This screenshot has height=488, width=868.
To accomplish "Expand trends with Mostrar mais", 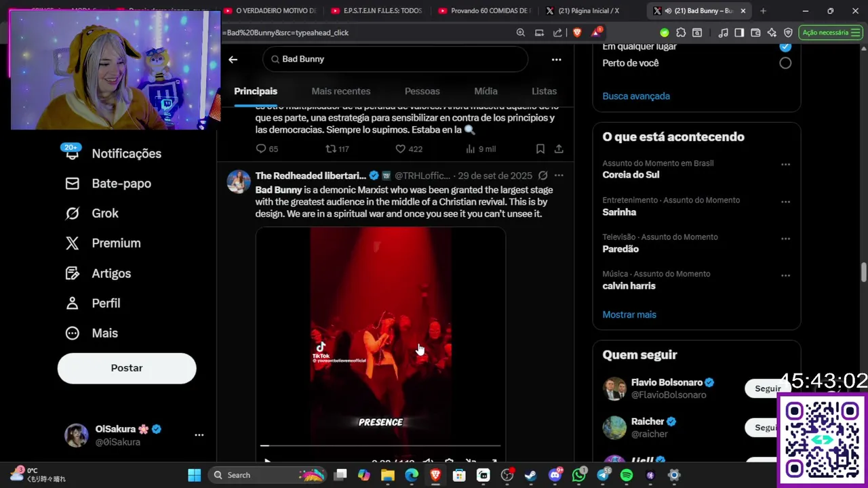I will [629, 314].
